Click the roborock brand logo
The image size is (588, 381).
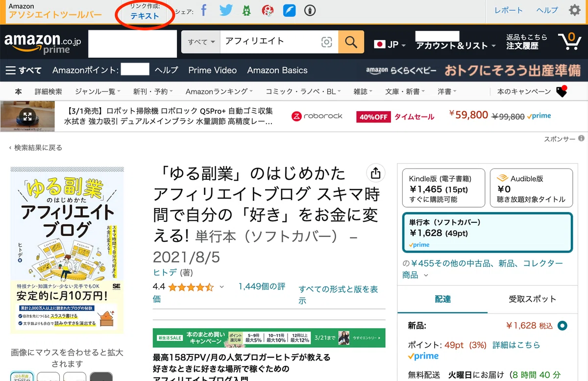tap(317, 116)
